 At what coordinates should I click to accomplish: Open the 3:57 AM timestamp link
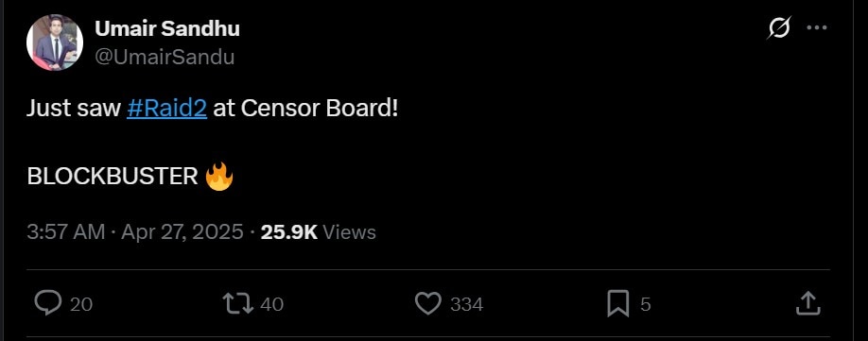click(65, 232)
